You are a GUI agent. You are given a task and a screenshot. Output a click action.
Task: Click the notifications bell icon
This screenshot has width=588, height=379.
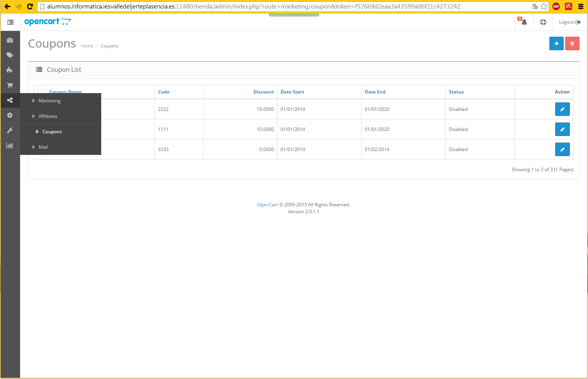[x=524, y=22]
